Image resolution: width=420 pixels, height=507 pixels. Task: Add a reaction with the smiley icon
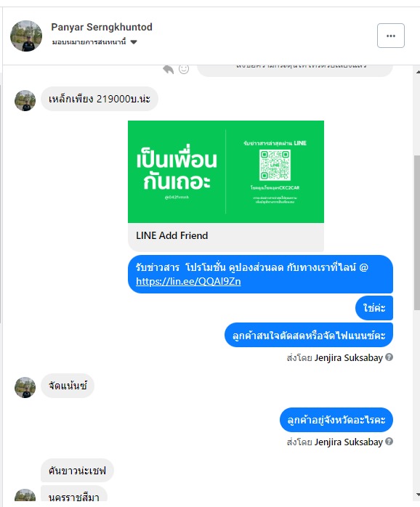184,69
